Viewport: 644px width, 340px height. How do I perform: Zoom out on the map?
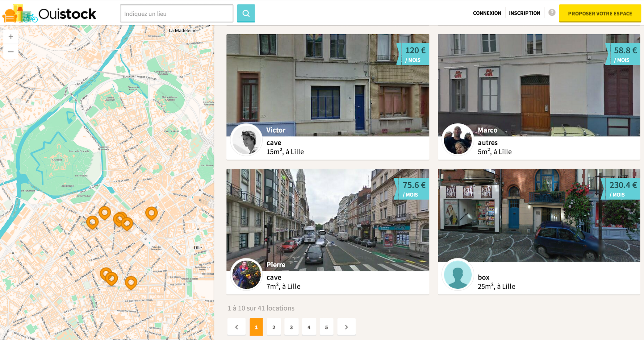coord(11,52)
